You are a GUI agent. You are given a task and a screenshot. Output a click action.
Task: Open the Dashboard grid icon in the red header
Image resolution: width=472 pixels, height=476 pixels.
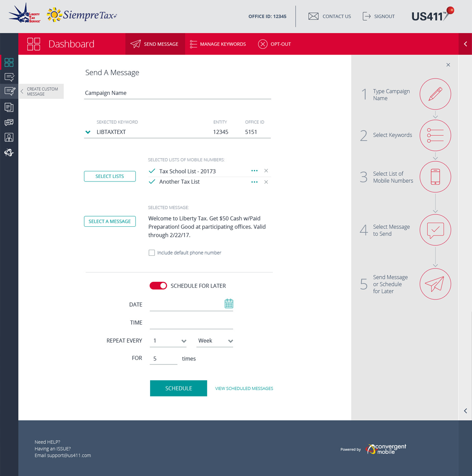[33, 44]
